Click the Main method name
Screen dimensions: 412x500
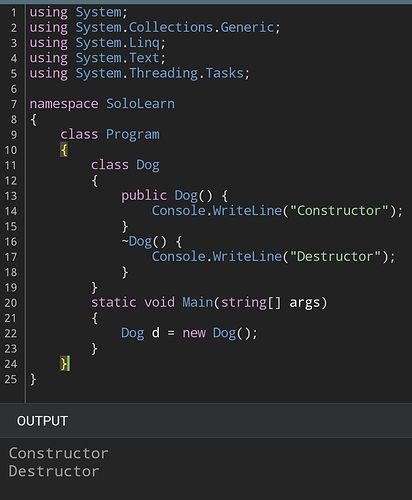[x=197, y=302]
